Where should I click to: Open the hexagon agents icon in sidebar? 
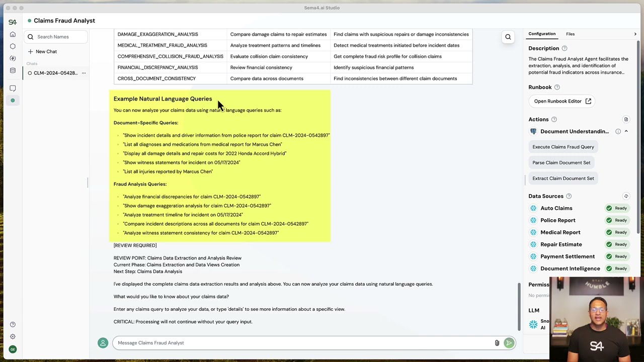coord(13,46)
